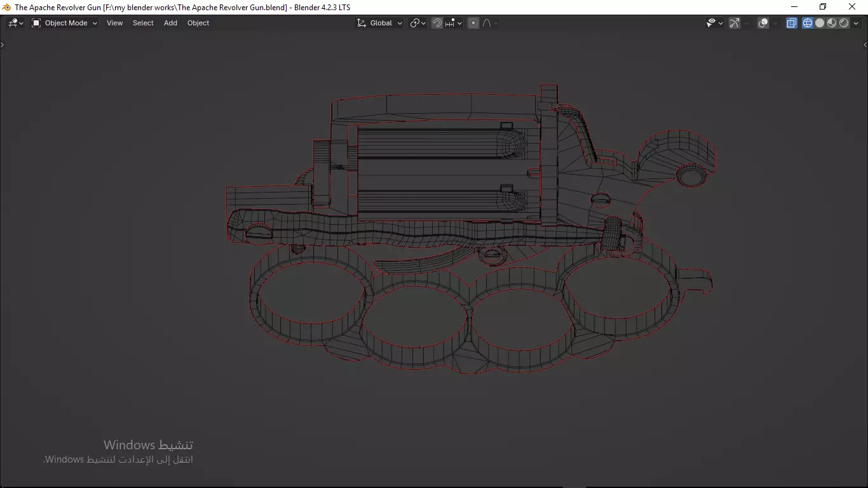Toggle proportional editing
This screenshot has width=868, height=488.
(473, 23)
